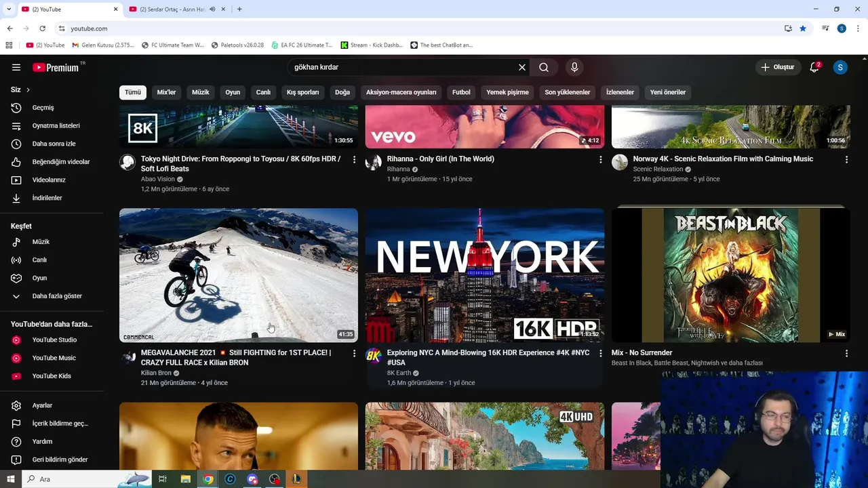Select the Yemek pişirme filter chip
This screenshot has width=868, height=488.
(x=507, y=92)
